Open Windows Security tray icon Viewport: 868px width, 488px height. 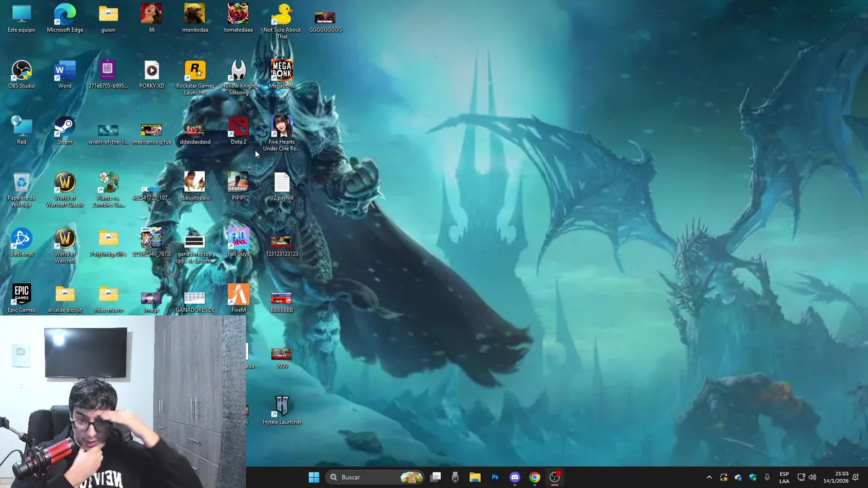(x=753, y=477)
